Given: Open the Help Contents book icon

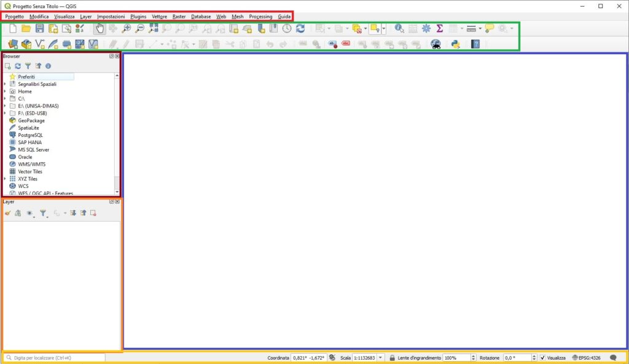Looking at the screenshot, I should (x=475, y=44).
